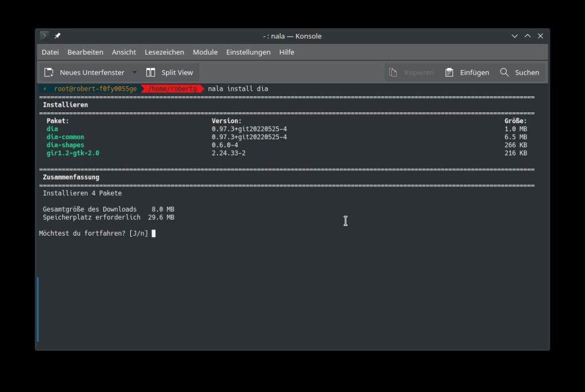Minimize the Konsole window
Viewport: 585px width, 392px height.
(x=515, y=36)
